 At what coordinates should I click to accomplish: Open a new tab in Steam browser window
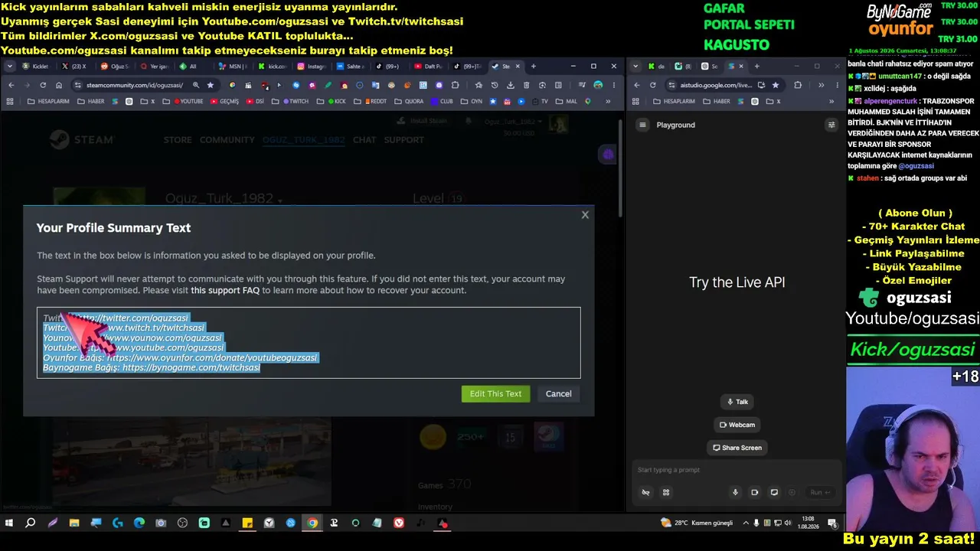pyautogui.click(x=534, y=67)
